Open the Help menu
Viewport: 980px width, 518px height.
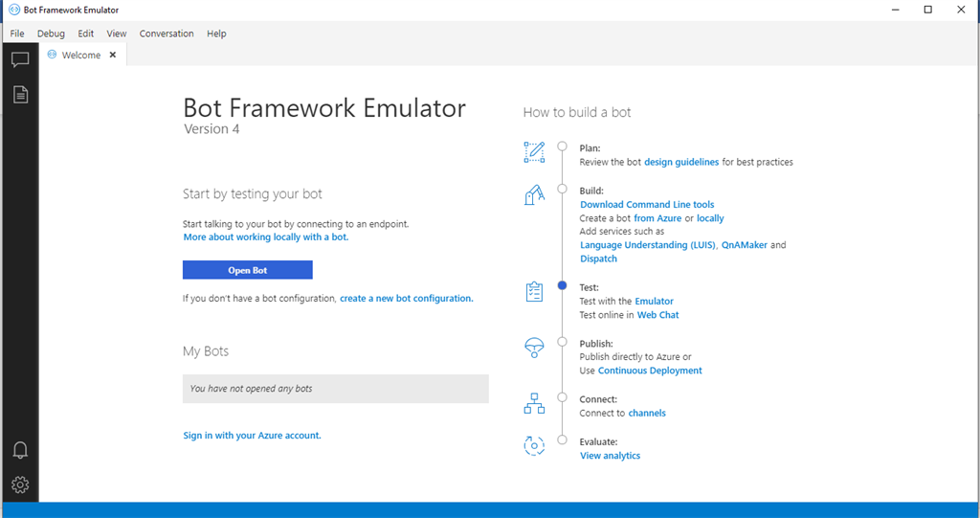216,34
